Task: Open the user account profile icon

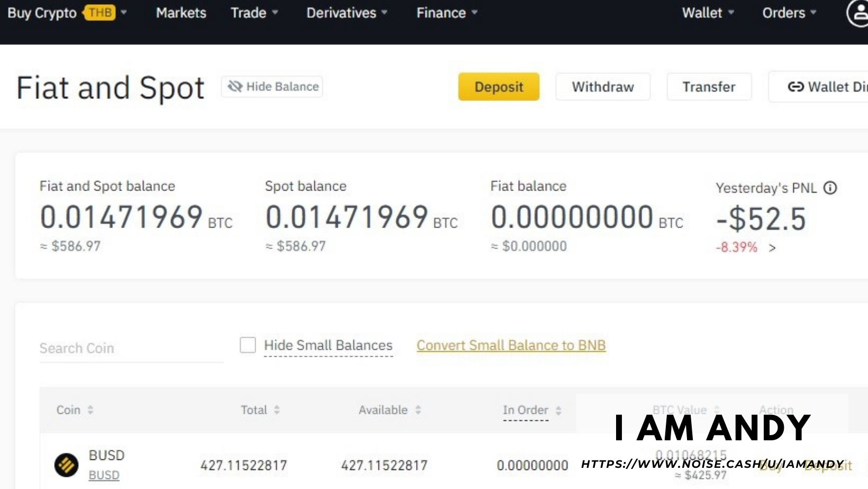Action: click(x=858, y=13)
